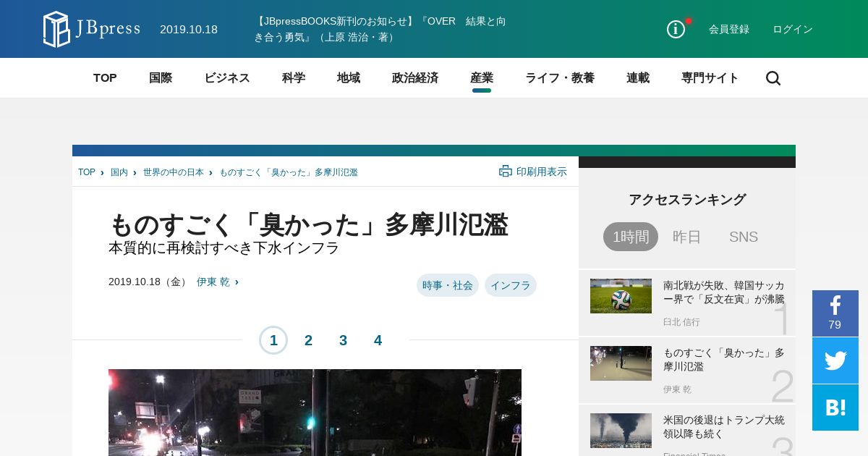Click the article date 2019.10.18（金）
Viewport: 868px width, 456px height.
(x=150, y=282)
